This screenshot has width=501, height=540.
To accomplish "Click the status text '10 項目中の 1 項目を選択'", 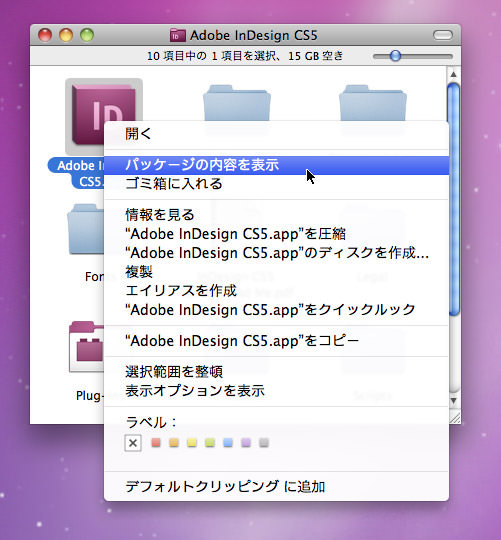I will tap(211, 56).
